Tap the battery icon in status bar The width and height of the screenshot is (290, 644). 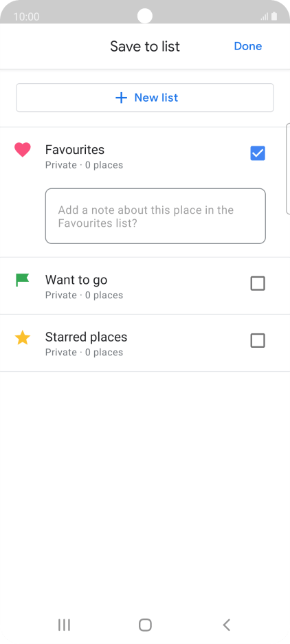274,16
